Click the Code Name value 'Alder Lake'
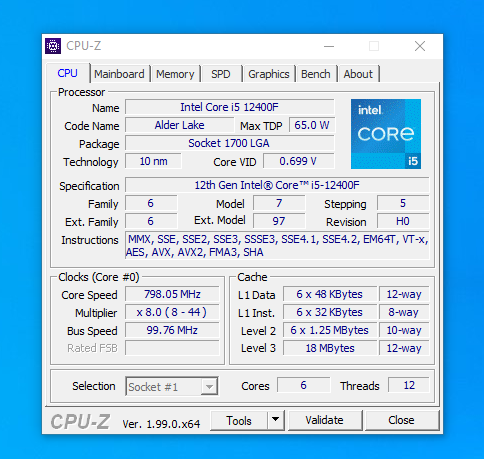The image size is (484, 459). coord(179,125)
